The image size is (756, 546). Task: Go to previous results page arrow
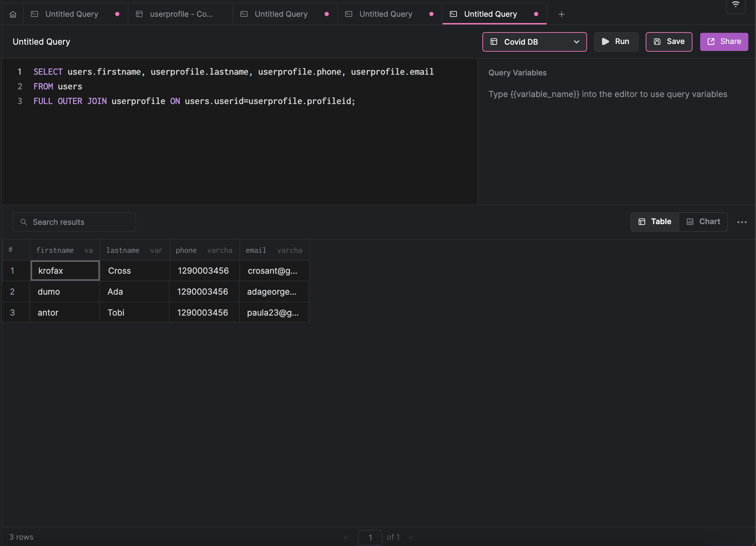click(x=347, y=537)
